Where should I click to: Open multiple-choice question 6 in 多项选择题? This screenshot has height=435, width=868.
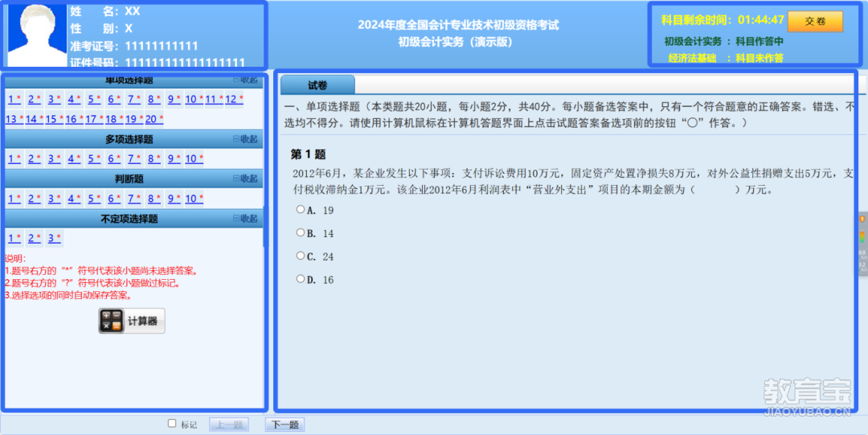[114, 159]
